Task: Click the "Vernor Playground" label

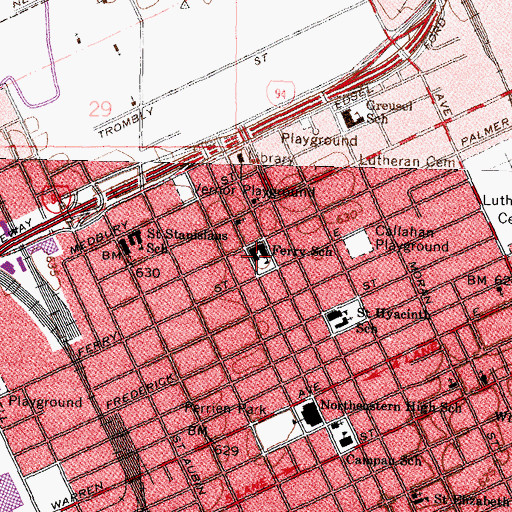Action: coord(254,191)
